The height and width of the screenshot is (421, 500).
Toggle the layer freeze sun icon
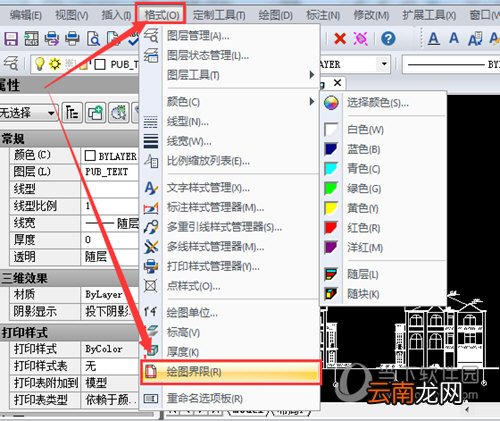click(x=55, y=63)
